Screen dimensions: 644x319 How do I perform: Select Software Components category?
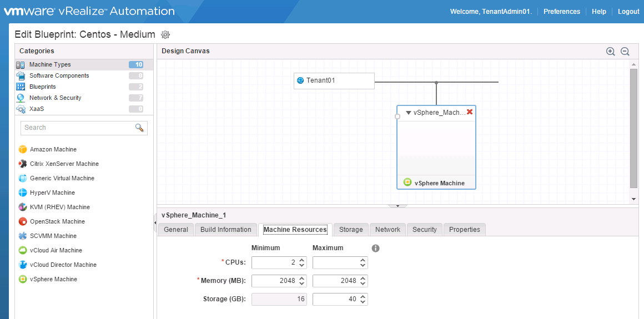tap(84, 75)
